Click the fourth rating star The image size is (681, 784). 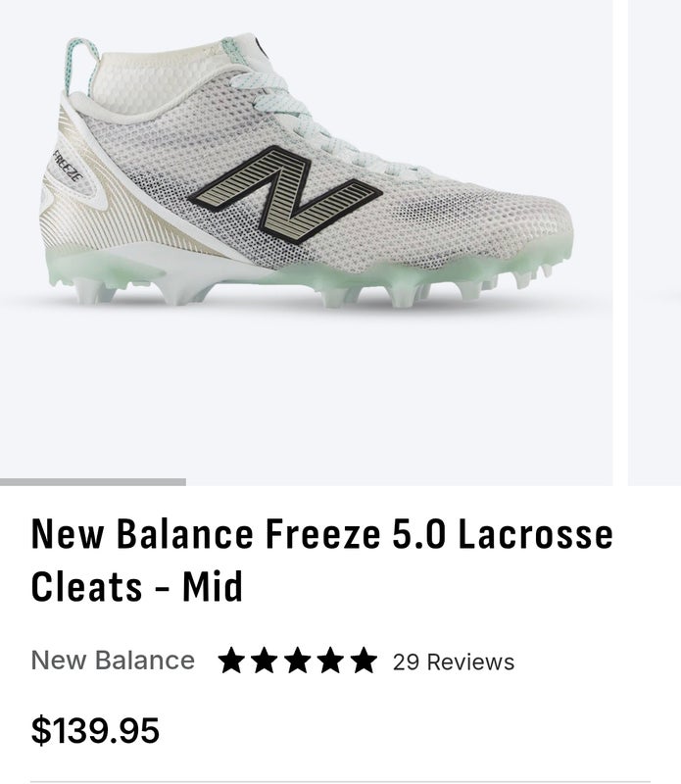331,661
